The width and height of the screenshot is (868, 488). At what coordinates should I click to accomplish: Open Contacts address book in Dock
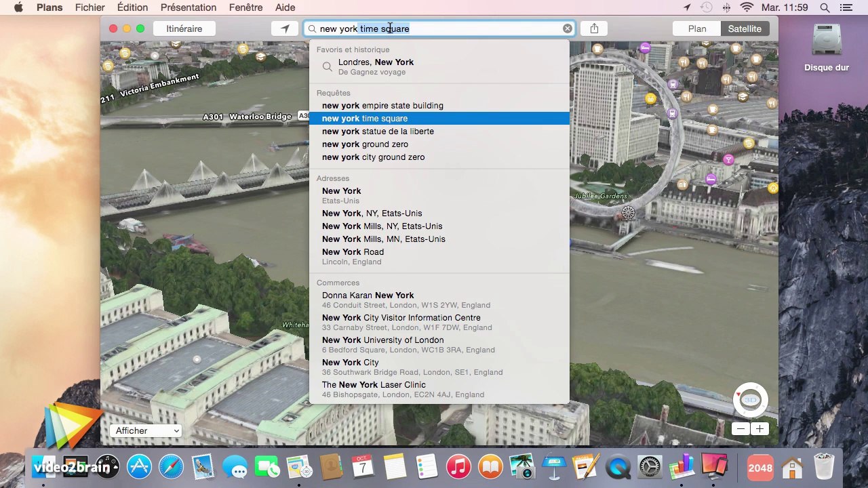[x=331, y=467]
